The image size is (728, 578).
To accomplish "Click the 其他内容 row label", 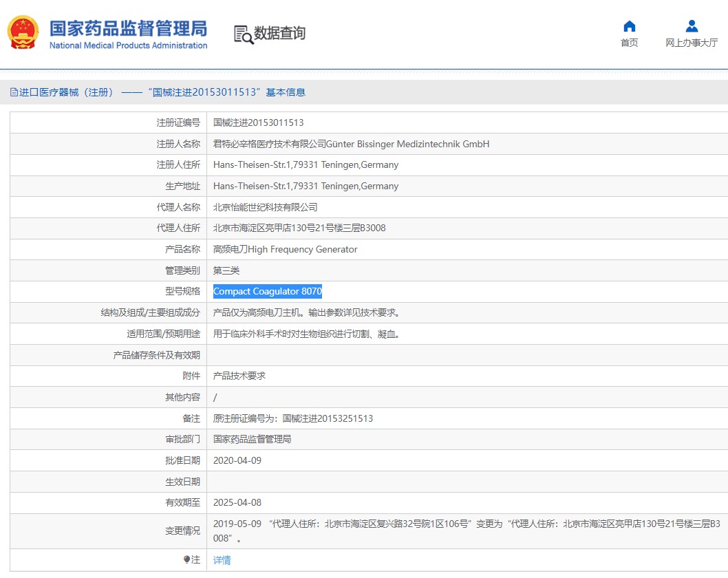I will [x=182, y=397].
